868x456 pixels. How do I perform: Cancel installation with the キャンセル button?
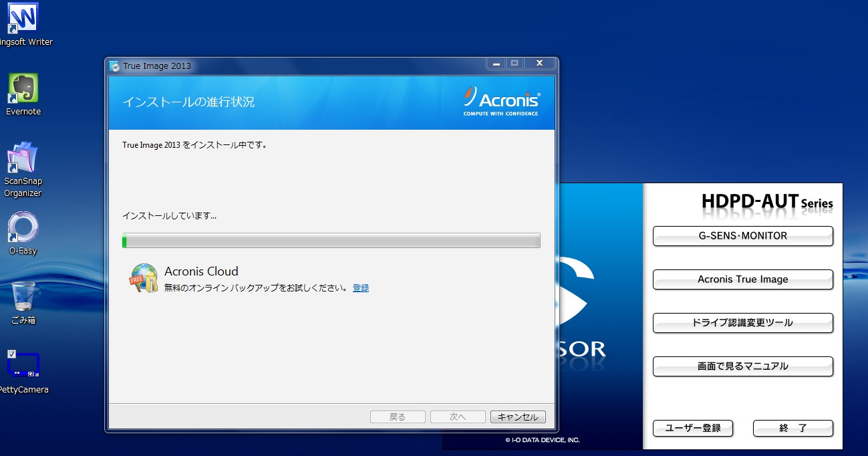pos(518,417)
